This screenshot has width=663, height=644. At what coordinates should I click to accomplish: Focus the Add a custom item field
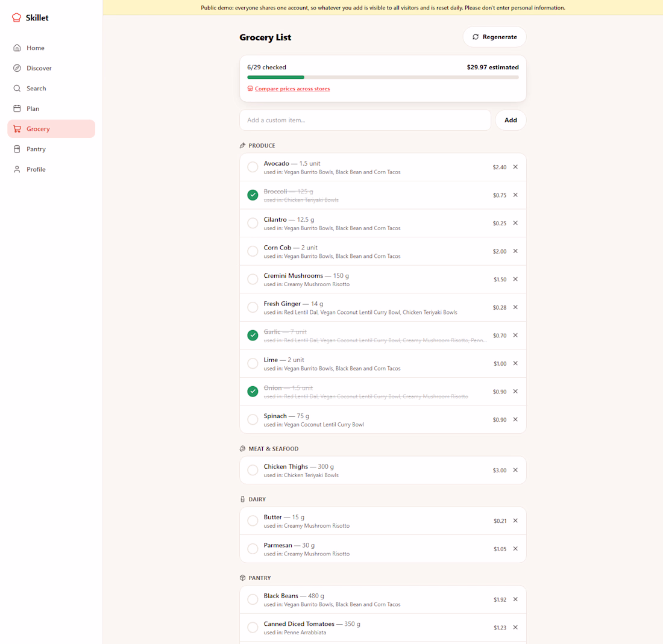tap(365, 120)
